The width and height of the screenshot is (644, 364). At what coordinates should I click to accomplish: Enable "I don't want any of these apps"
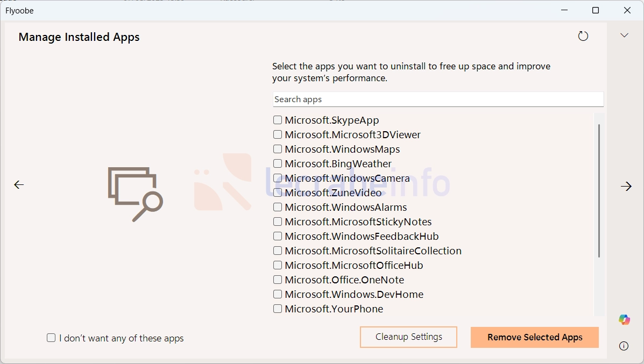[51, 338]
